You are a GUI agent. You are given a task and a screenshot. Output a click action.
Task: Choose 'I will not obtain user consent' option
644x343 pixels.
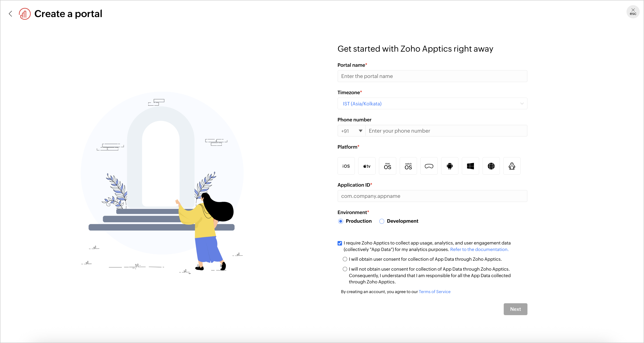(x=345, y=269)
